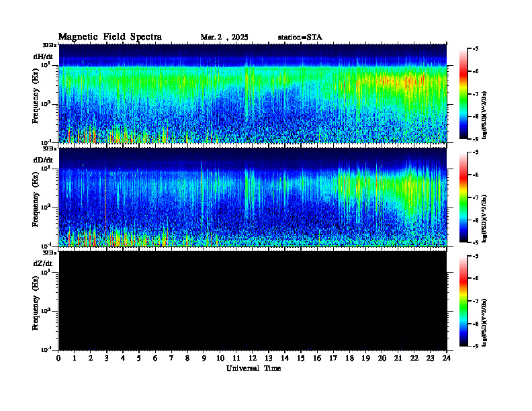Viewport: 532px width, 411px height.
Task: Click hour "0" tick on Universal Time axis
Action: point(58,359)
